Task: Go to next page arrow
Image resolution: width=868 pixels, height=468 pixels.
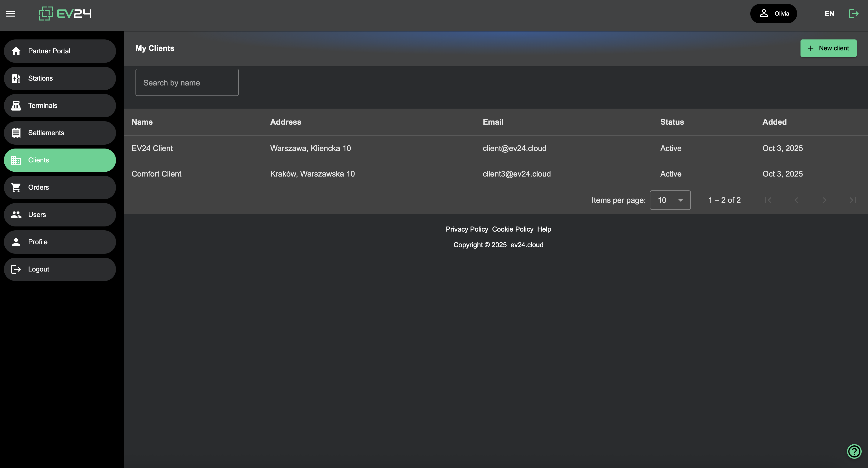Action: pos(824,200)
